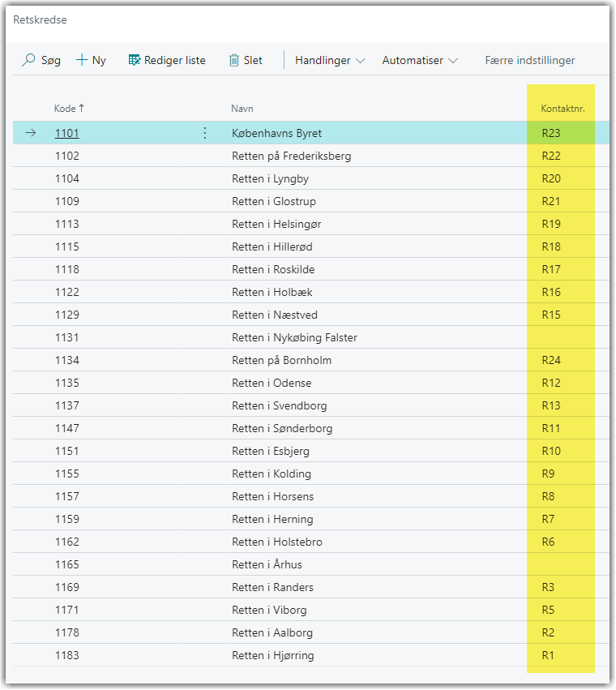The image size is (616, 690).
Task: Select Retten i Esbjerg
Action: coord(271,451)
